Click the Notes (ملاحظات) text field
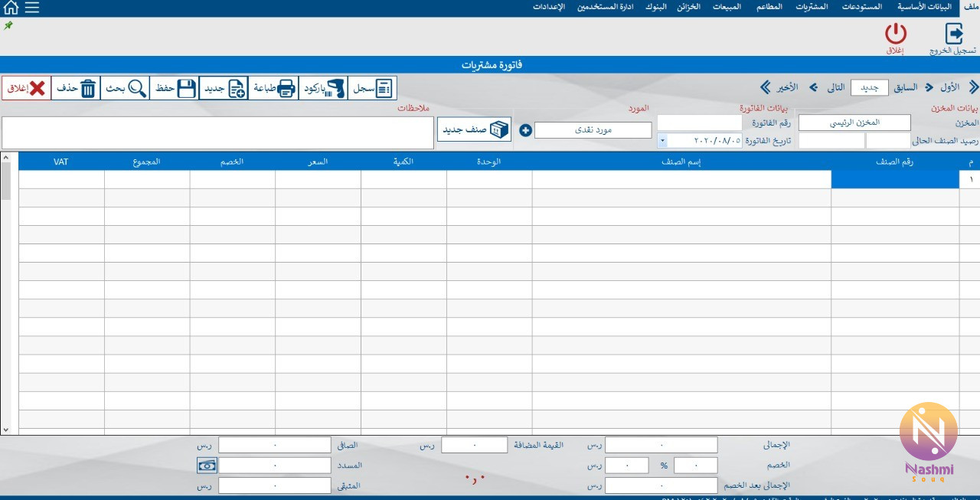The width and height of the screenshot is (980, 500). [x=217, y=132]
